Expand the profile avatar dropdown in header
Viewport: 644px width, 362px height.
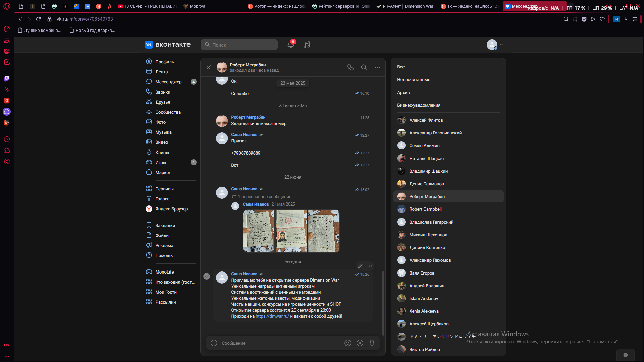(x=495, y=45)
